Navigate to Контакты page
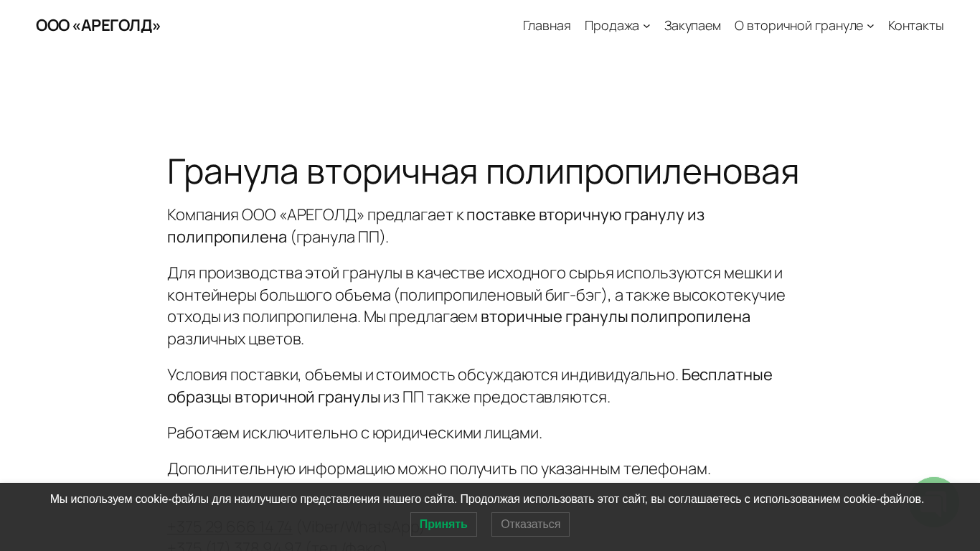980x551 pixels. point(916,26)
